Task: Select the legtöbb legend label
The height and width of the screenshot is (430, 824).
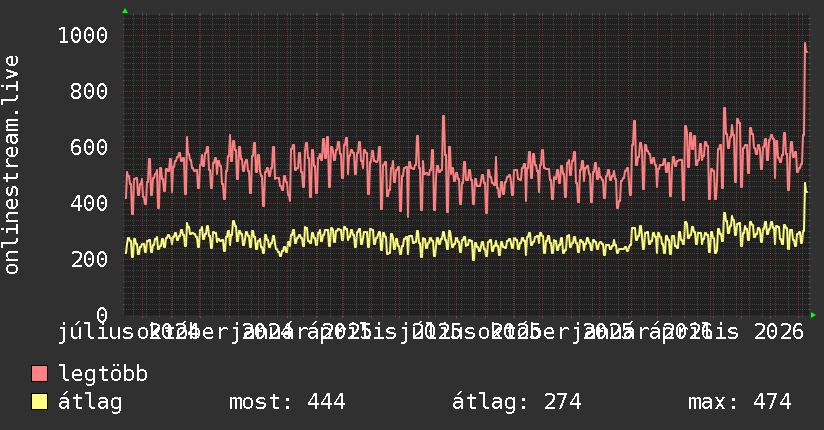Action: tap(103, 374)
